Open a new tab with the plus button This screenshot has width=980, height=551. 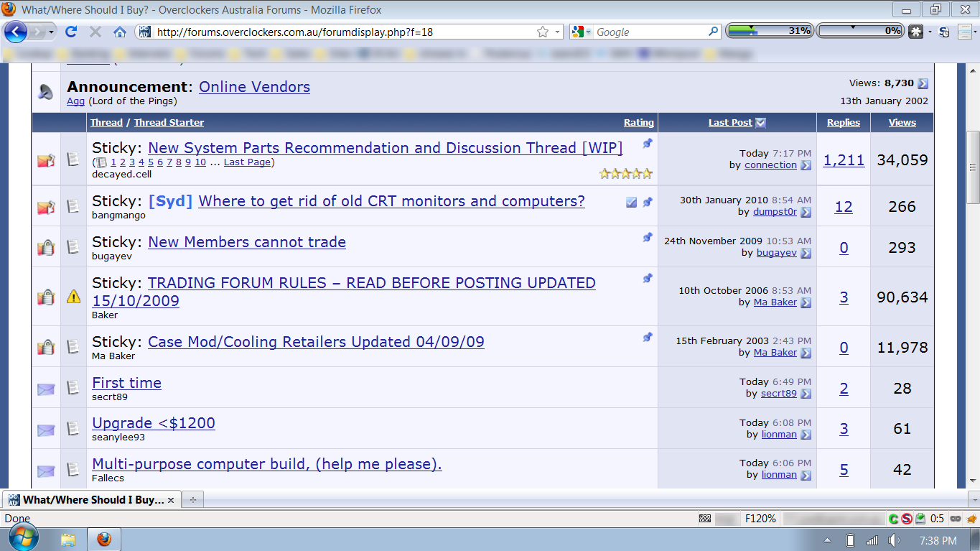pyautogui.click(x=192, y=499)
